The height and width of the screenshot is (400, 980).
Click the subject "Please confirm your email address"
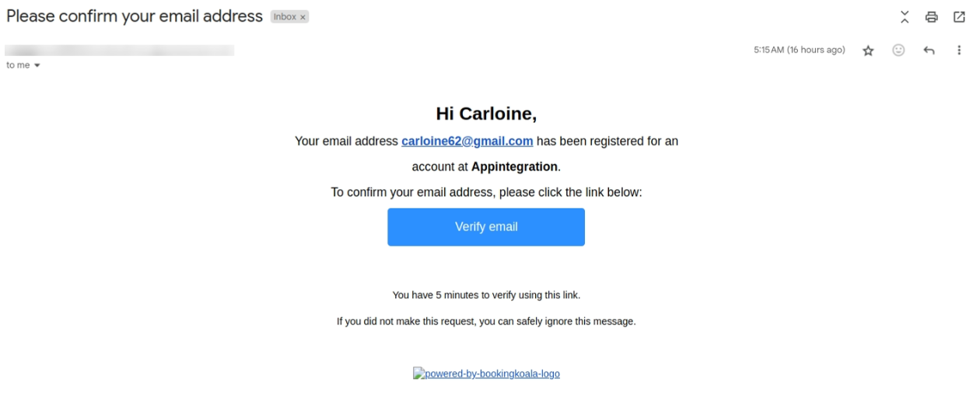click(x=135, y=16)
